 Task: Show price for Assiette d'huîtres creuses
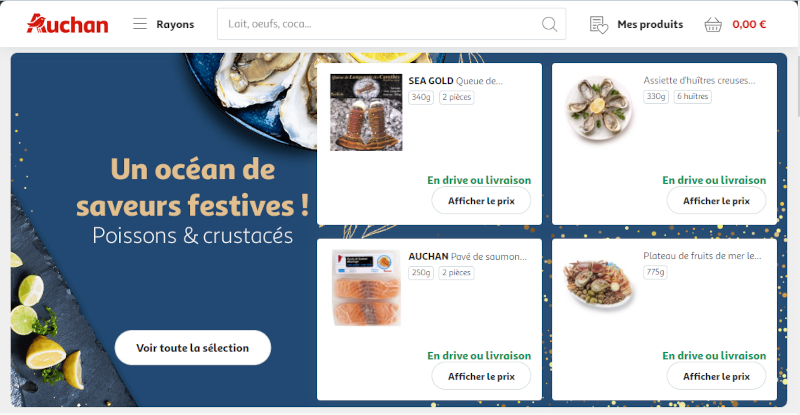pyautogui.click(x=716, y=201)
